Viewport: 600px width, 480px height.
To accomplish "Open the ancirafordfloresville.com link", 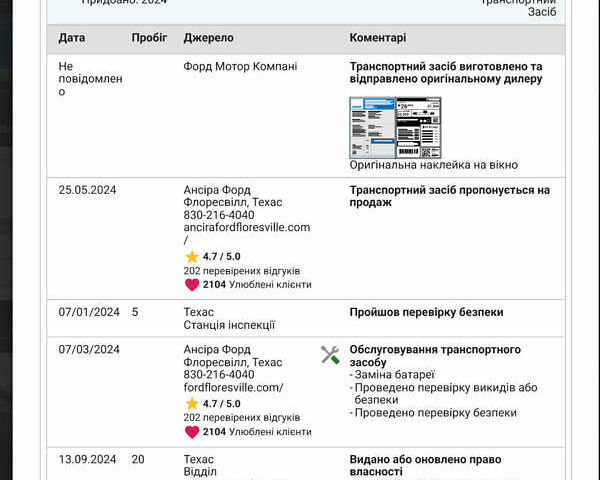I will [246, 228].
